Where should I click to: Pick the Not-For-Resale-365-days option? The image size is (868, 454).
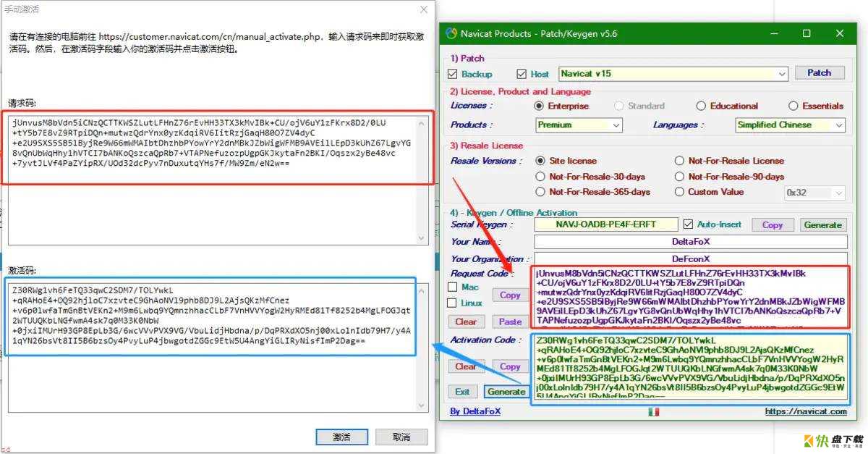pos(540,192)
